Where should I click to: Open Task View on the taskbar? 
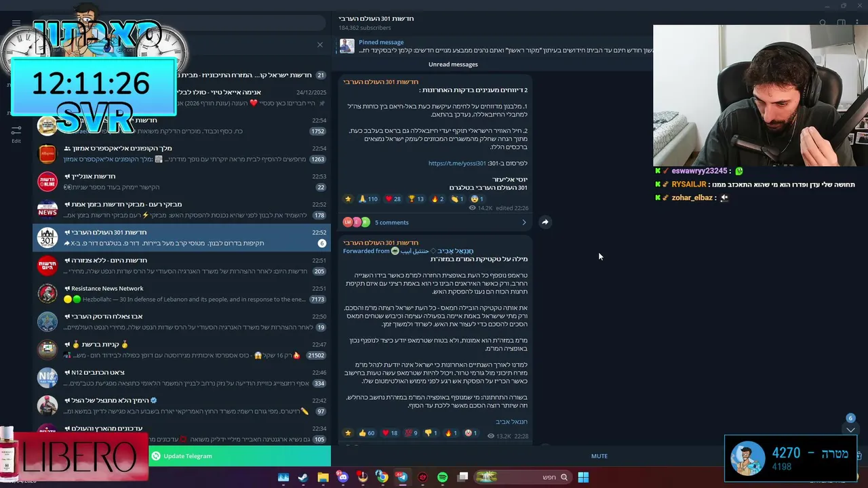[x=462, y=477]
